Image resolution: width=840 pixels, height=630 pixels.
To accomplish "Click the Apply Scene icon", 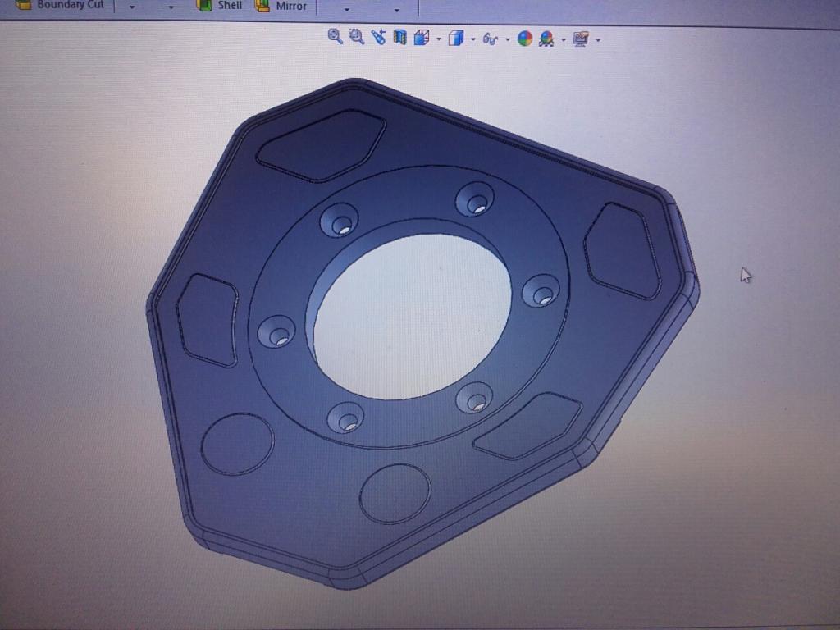I will (546, 39).
